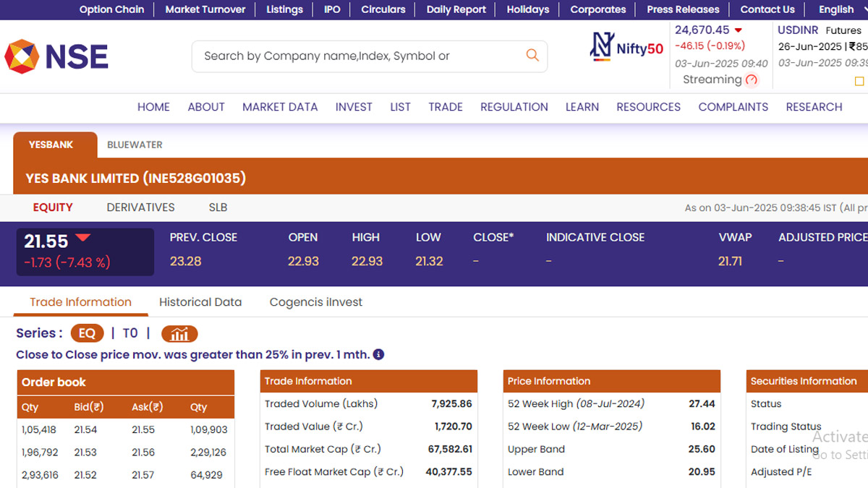Click the Streaming speedometer icon
The image size is (868, 488).
[x=752, y=80]
